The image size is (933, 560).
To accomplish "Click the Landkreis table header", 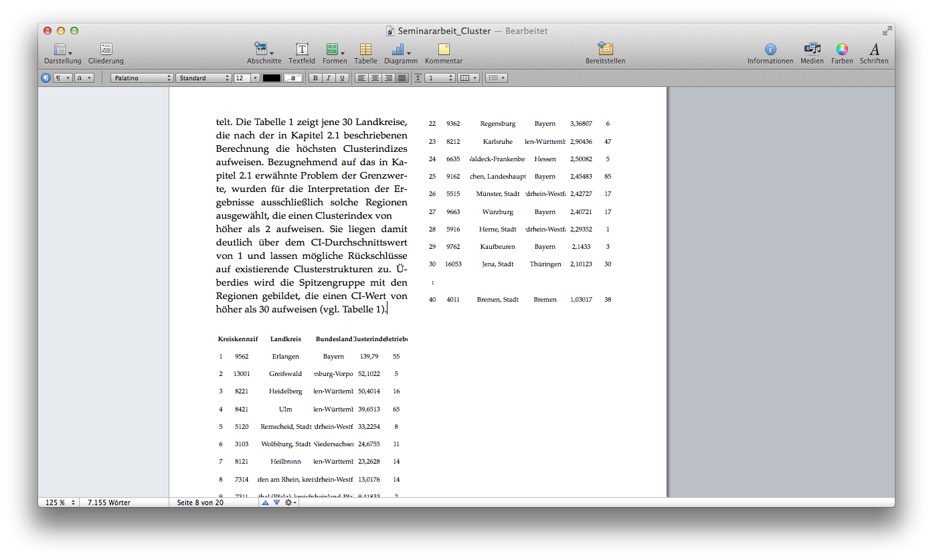I will click(x=286, y=339).
